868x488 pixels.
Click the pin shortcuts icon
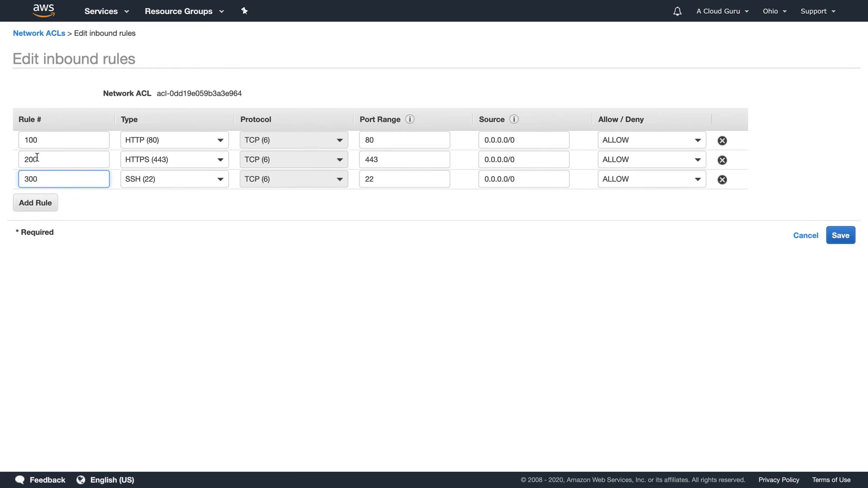click(x=244, y=11)
